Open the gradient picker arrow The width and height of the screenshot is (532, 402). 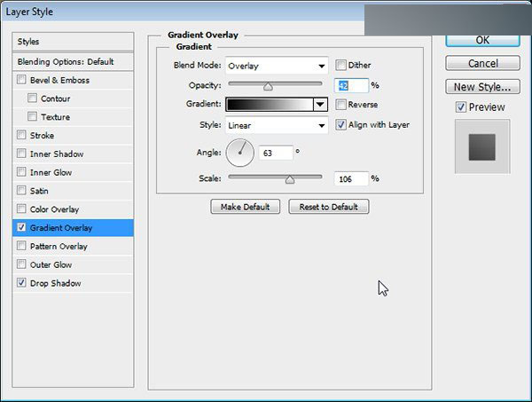(320, 104)
